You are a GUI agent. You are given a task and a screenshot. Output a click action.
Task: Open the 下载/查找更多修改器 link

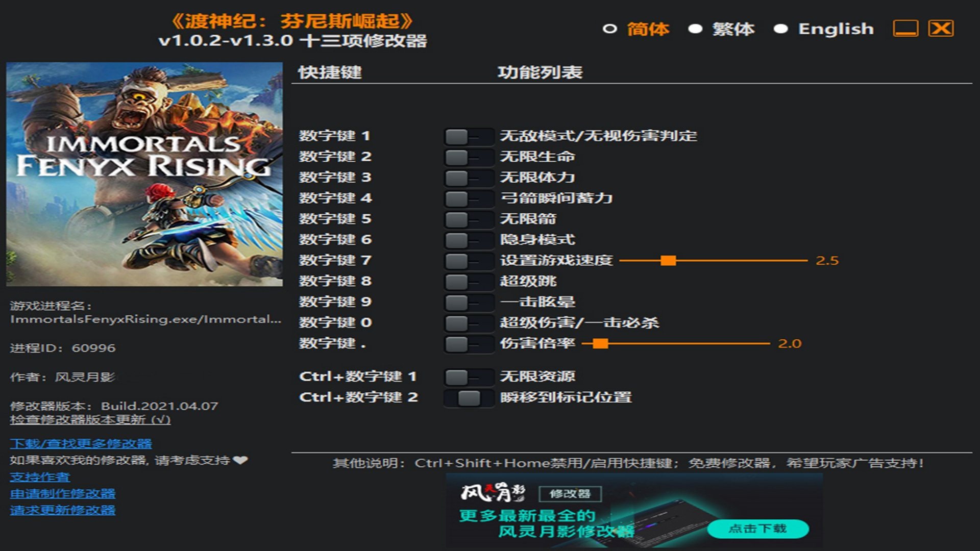click(81, 444)
